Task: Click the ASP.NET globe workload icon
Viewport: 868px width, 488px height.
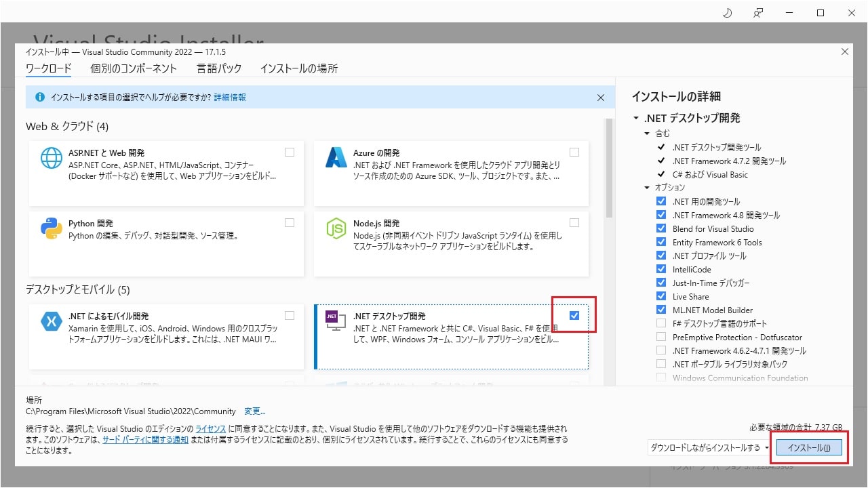Action: [x=52, y=159]
